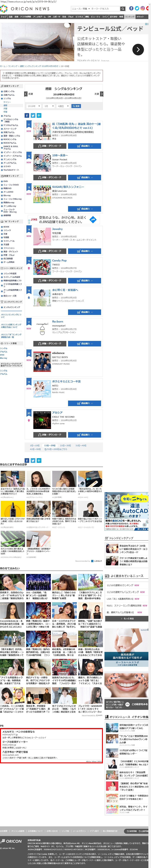Viewport: 151px width, 868px height.
Task: Open the 11位～20位 pagination link
Action: pos(50,445)
